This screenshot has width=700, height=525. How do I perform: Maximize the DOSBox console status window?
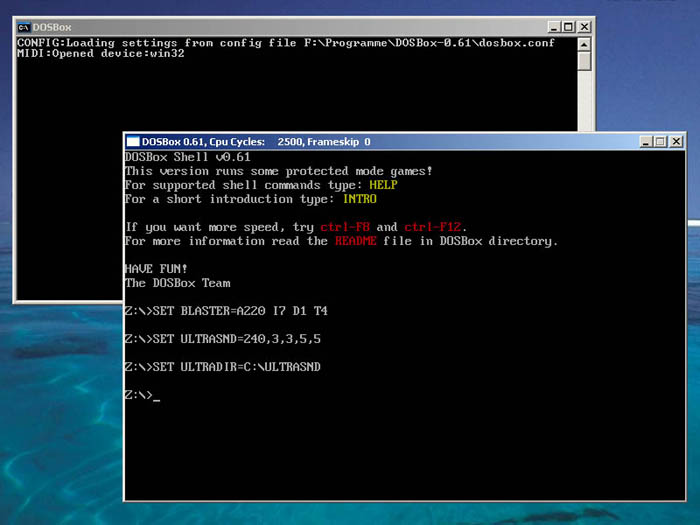(568, 27)
